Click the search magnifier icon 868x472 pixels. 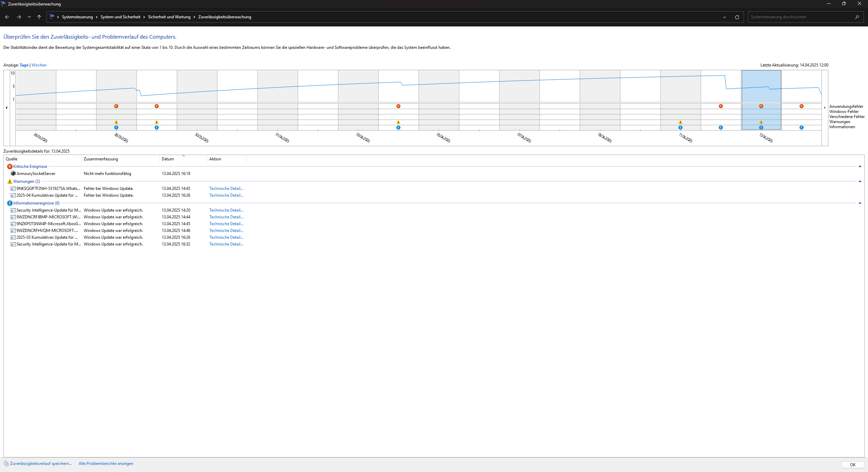tap(857, 17)
